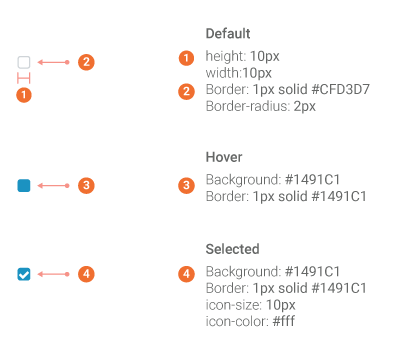The height and width of the screenshot is (364, 403).
Task: Click the pink width measurement marker
Action: click(x=24, y=79)
